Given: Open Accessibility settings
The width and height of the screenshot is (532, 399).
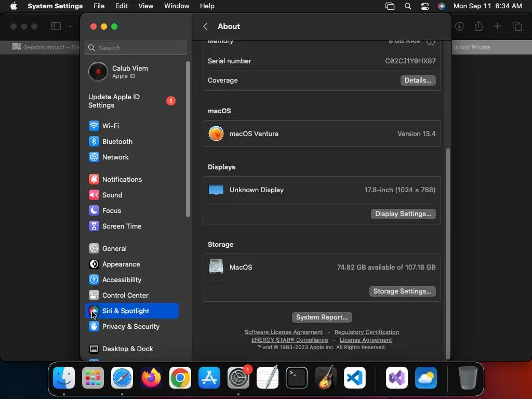Looking at the screenshot, I should [x=131, y=280].
